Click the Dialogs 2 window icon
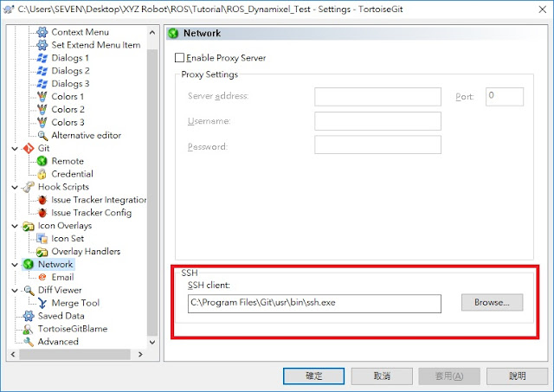 point(42,71)
